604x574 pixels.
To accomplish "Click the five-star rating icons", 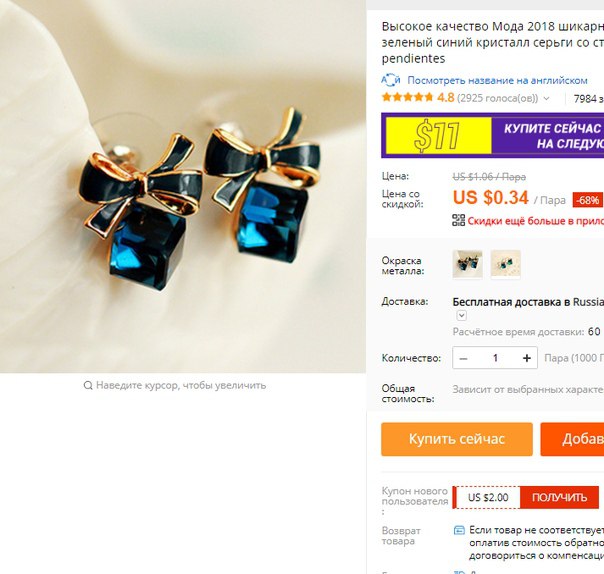I will [x=407, y=97].
